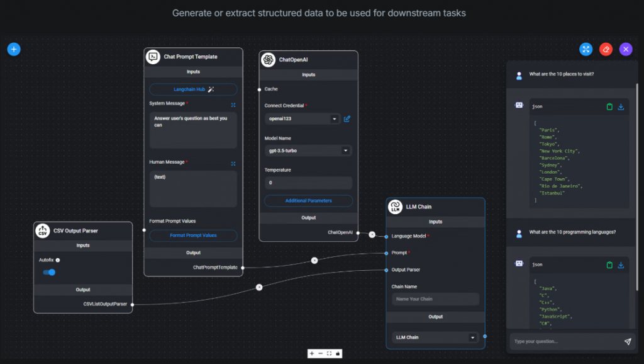Close the chat panel with purple X
The width and height of the screenshot is (644, 364).
(x=625, y=49)
